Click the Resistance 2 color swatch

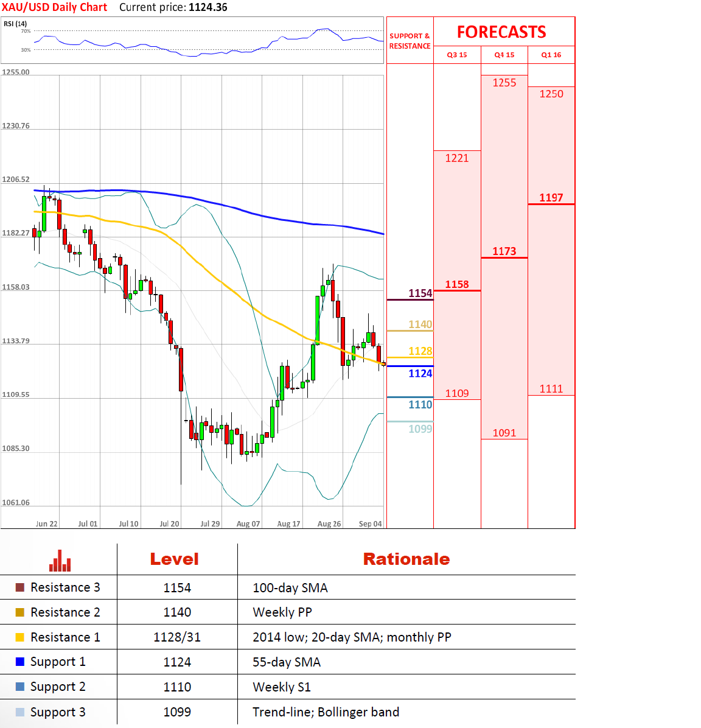click(20, 612)
